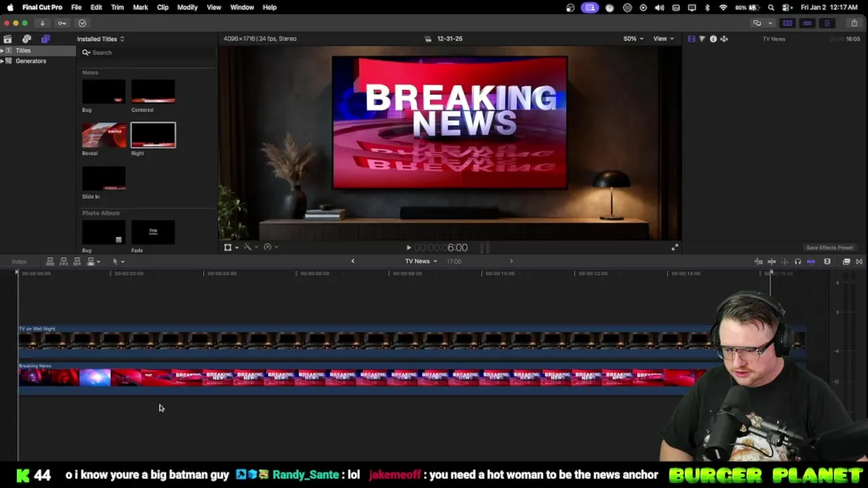Click the Save Effects Preset button
Viewport: 868px width, 488px height.
tap(829, 248)
